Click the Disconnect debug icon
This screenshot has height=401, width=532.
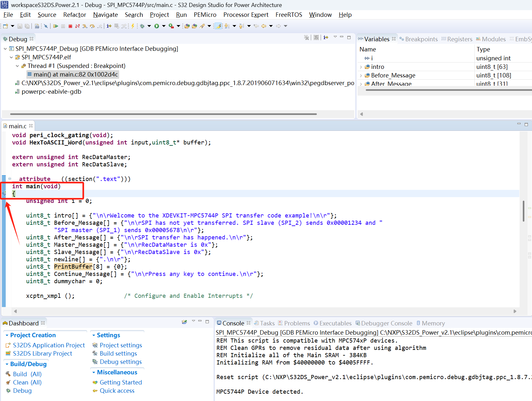coord(78,26)
